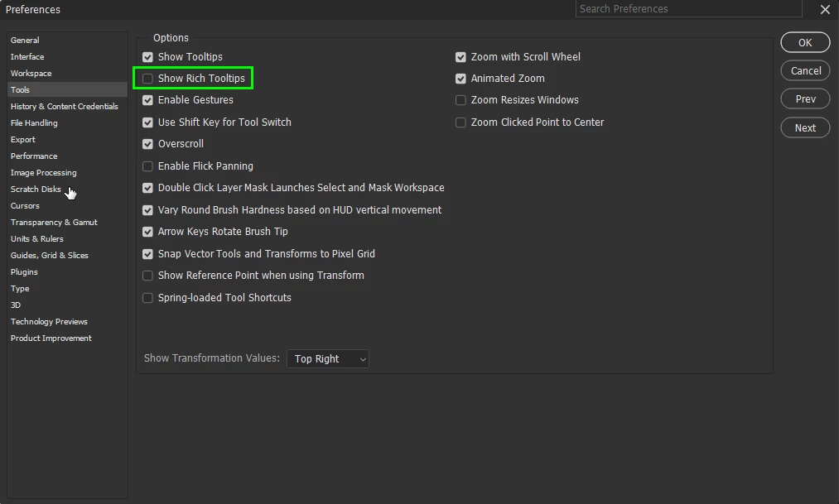Enable Zoom Clicked Point to Center

[x=460, y=122]
